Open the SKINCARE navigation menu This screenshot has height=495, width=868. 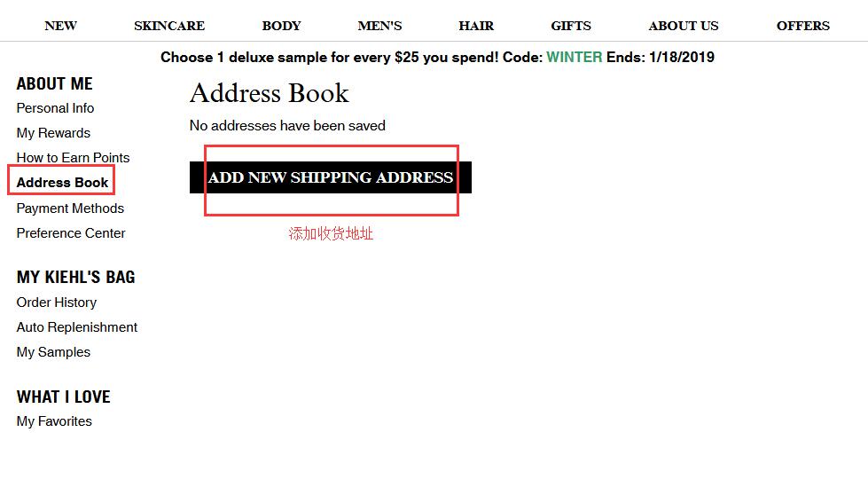click(169, 26)
